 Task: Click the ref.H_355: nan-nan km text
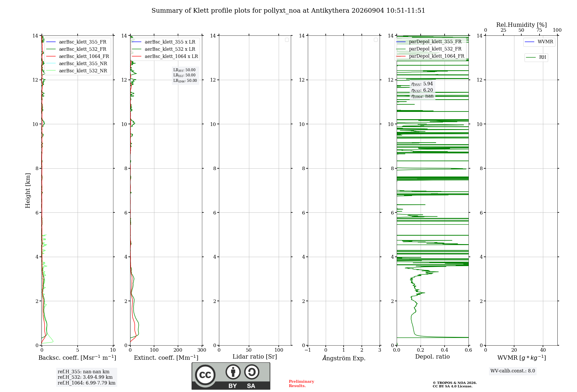tap(83, 372)
